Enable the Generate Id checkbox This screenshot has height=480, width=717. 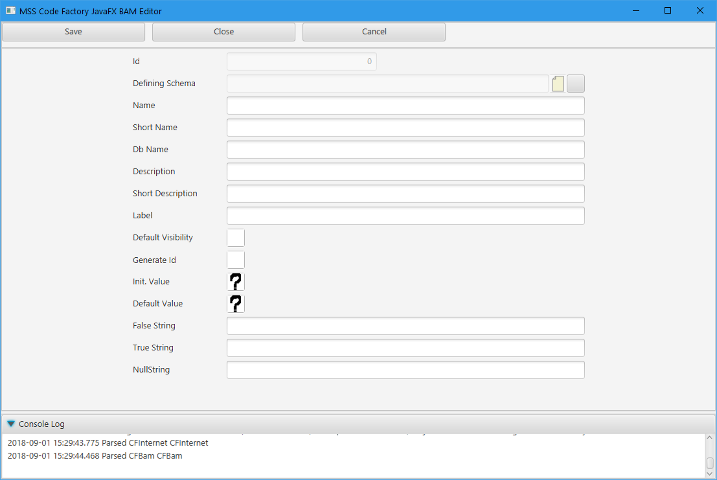pos(236,260)
